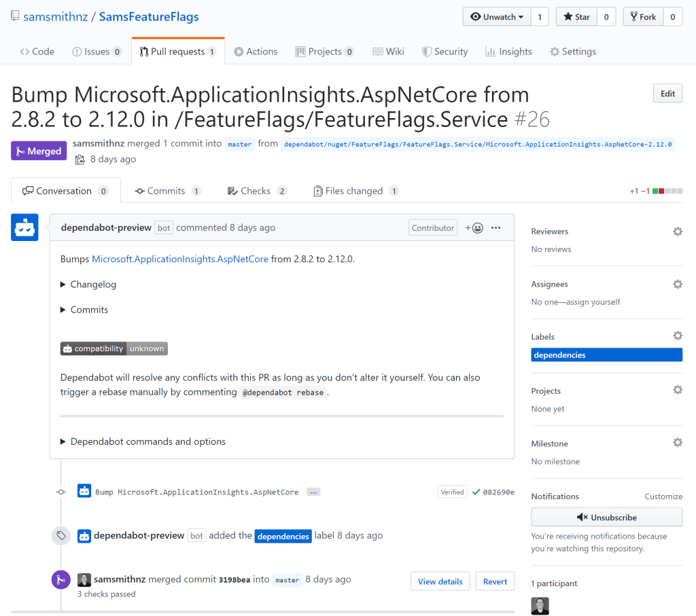Click the Labels gear icon
The image size is (696, 616).
[x=677, y=336]
